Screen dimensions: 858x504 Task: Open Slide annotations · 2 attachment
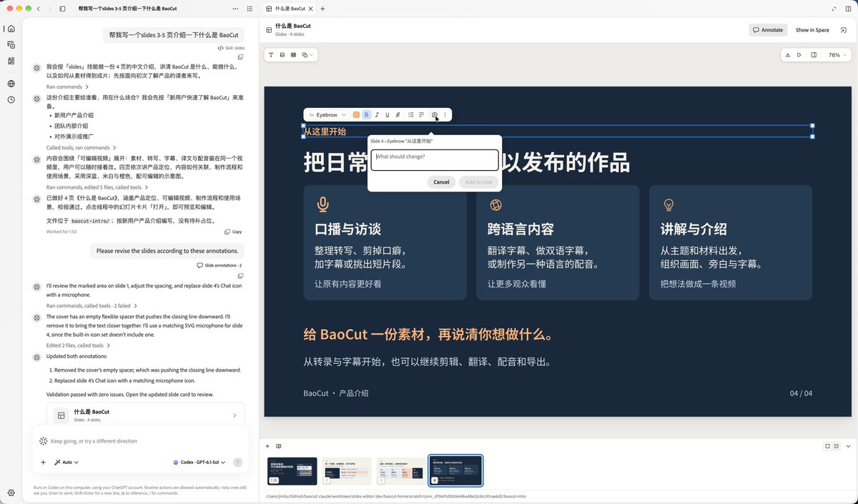220,265
